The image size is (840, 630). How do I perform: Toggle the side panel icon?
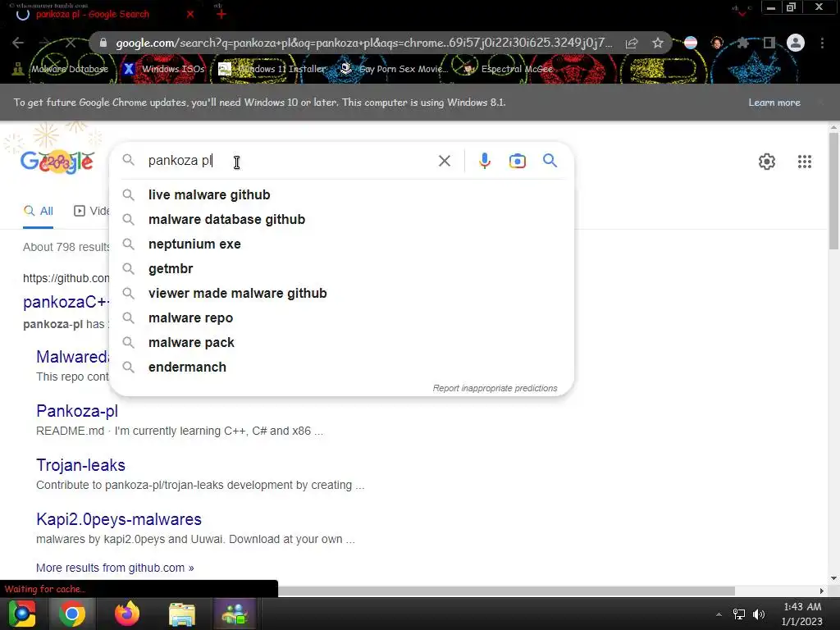(769, 43)
